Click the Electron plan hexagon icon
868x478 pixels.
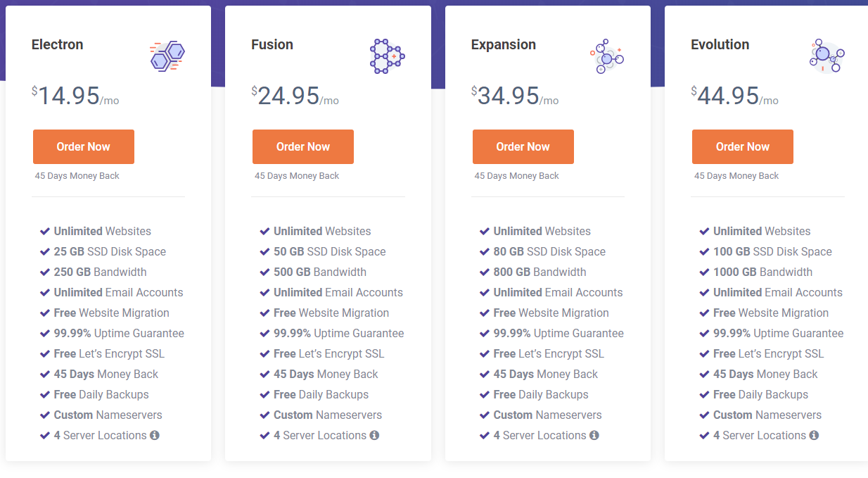(167, 56)
